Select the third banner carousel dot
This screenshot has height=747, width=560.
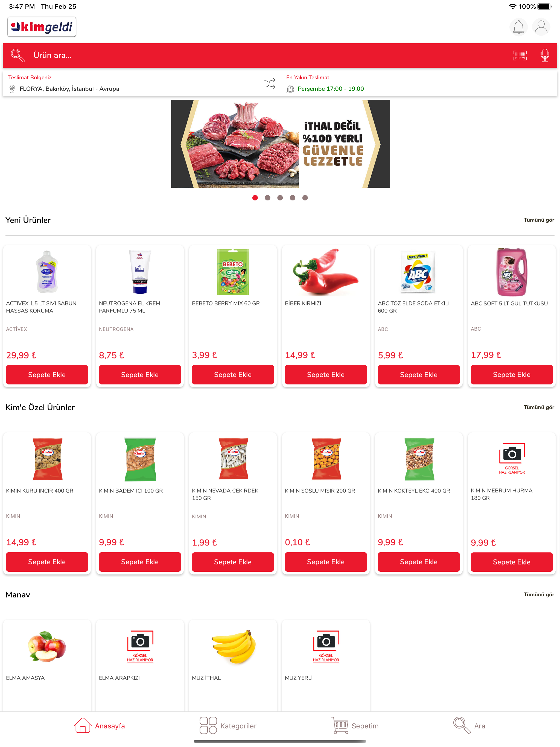click(280, 198)
